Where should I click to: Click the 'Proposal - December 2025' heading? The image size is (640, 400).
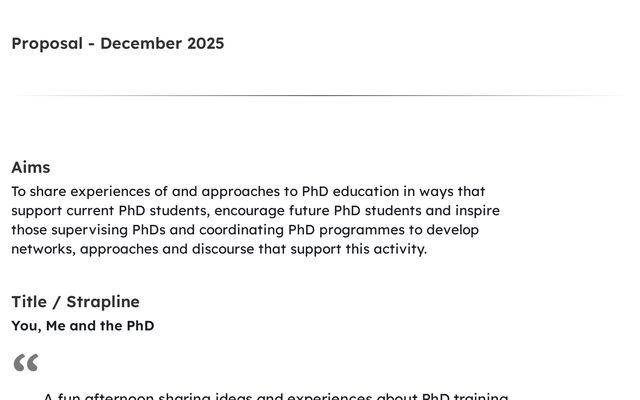(x=117, y=43)
